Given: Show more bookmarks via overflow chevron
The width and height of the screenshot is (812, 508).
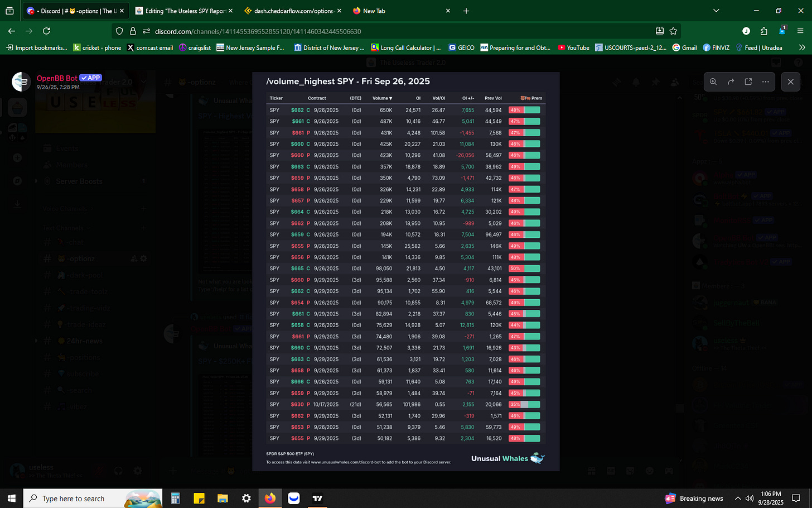Looking at the screenshot, I should (802, 47).
